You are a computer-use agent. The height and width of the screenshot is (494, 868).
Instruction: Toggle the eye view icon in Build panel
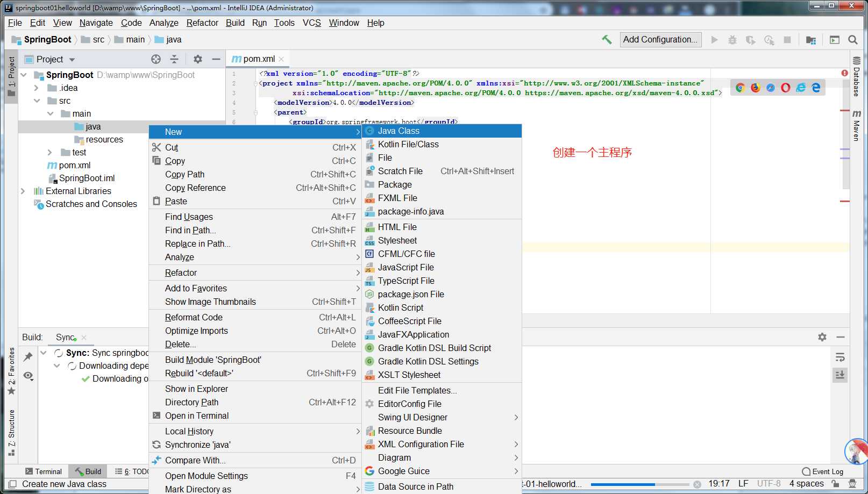(29, 376)
